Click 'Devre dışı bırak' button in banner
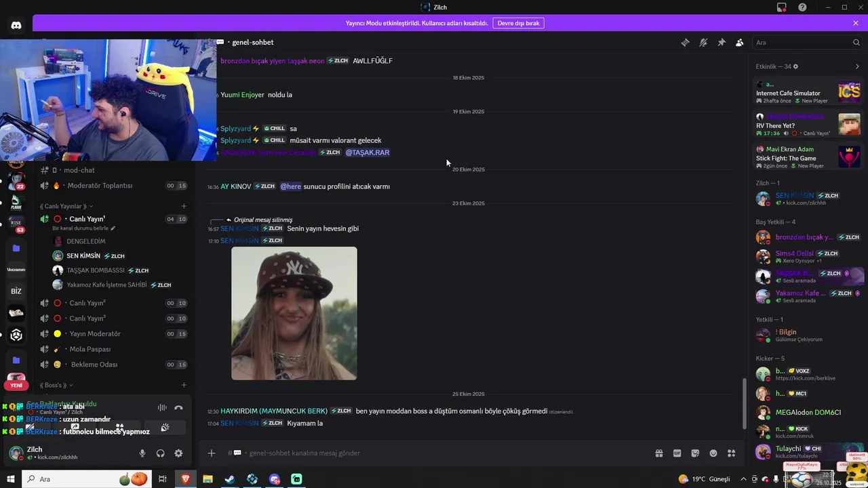 pyautogui.click(x=518, y=23)
